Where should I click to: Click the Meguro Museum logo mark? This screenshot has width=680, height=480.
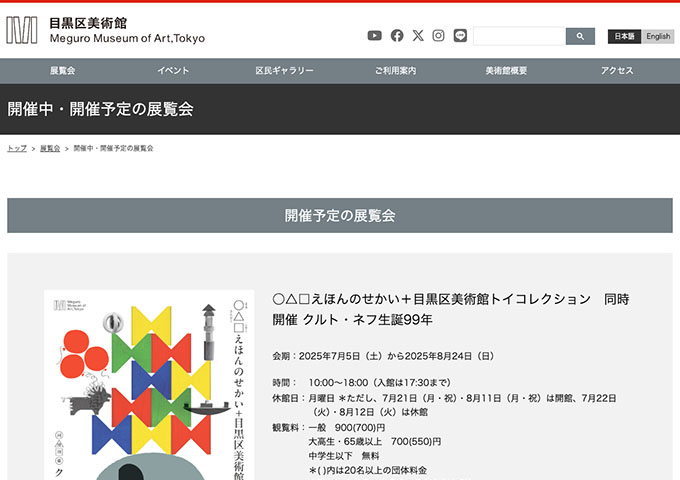pos(22,30)
